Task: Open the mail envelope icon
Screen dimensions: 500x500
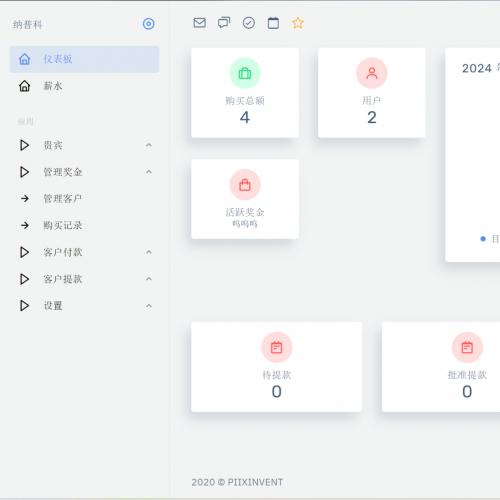Action: tap(199, 23)
